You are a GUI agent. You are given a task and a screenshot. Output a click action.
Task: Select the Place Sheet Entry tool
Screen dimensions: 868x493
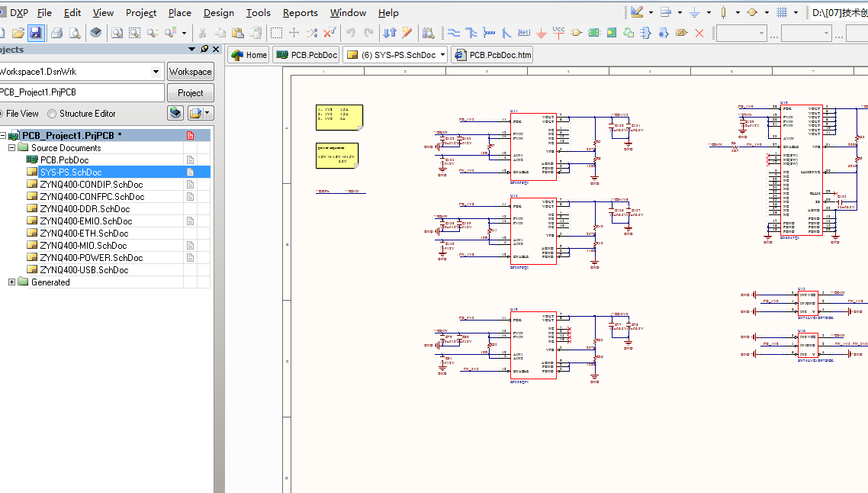tap(611, 34)
